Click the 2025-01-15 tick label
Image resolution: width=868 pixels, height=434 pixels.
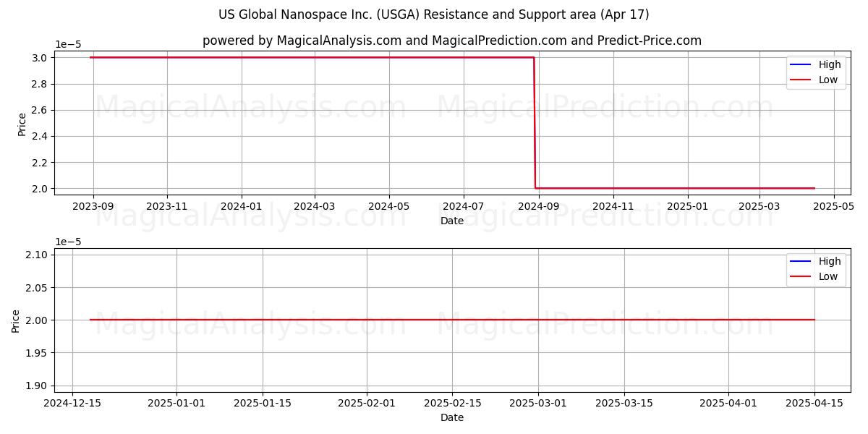(263, 403)
